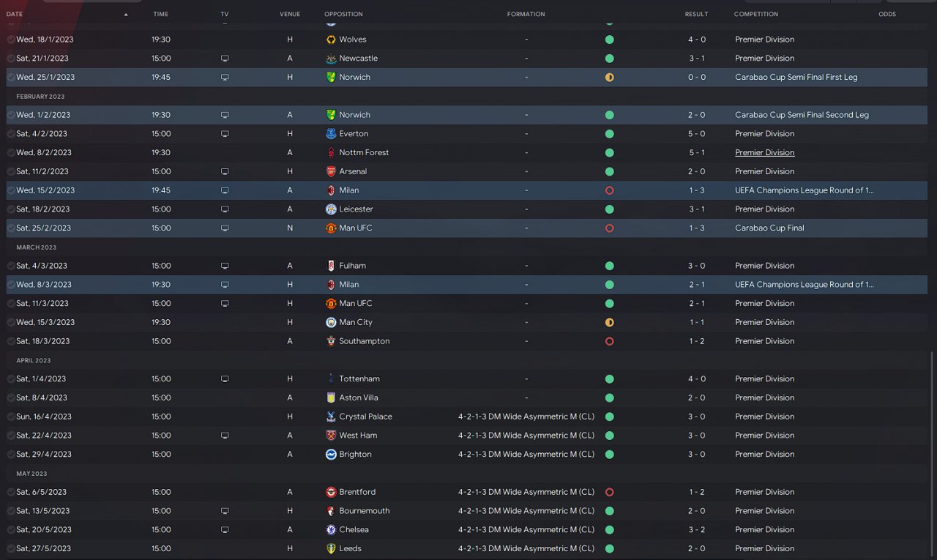
Task: Click the vertical scrollbar of the fixtures list
Action: [x=932, y=454]
